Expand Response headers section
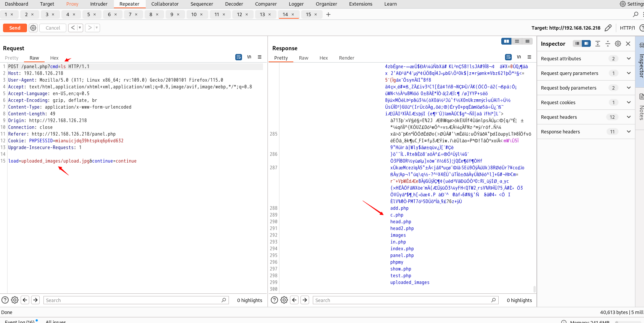The width and height of the screenshot is (644, 323). [586, 132]
